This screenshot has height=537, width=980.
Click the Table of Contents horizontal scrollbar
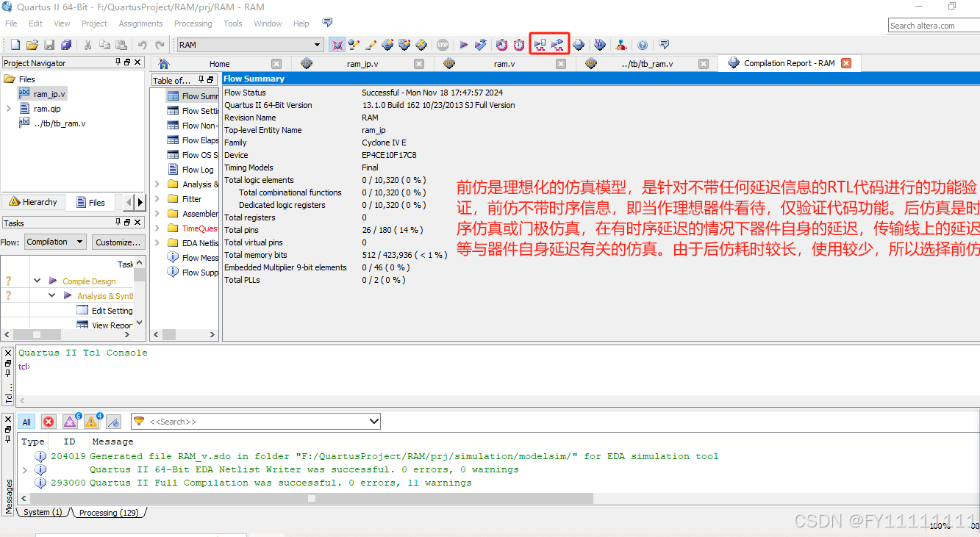coord(184,334)
